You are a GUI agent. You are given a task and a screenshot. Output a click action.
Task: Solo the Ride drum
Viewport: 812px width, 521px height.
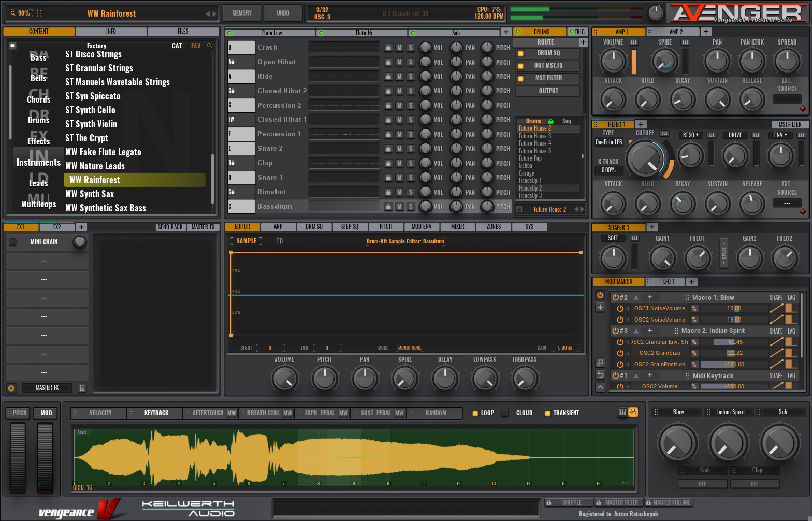click(411, 77)
